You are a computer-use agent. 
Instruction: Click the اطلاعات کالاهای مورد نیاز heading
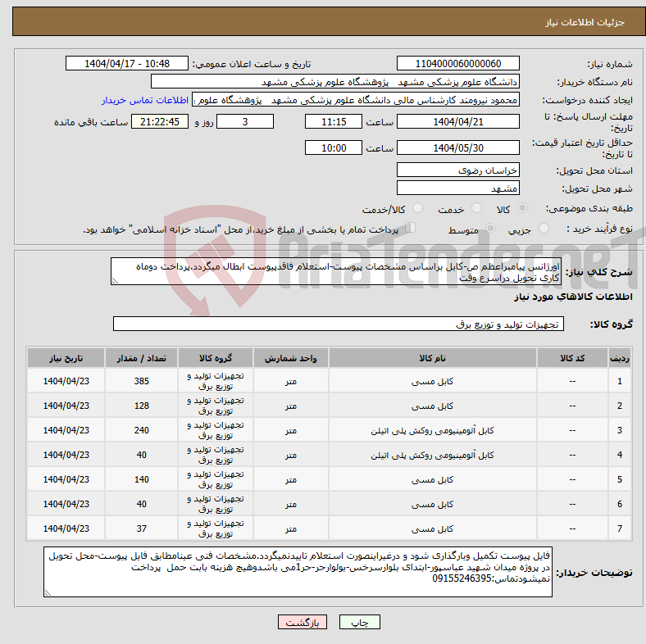[573, 297]
